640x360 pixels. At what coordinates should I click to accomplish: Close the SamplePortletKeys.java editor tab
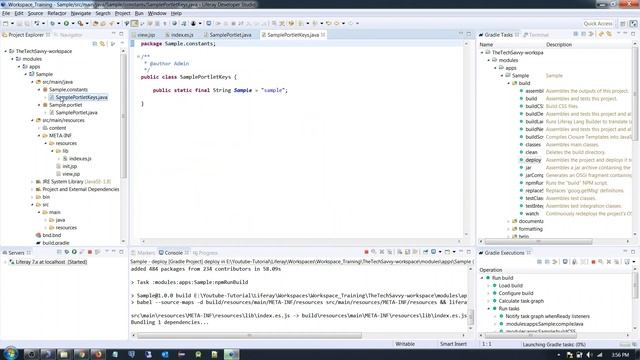click(323, 35)
